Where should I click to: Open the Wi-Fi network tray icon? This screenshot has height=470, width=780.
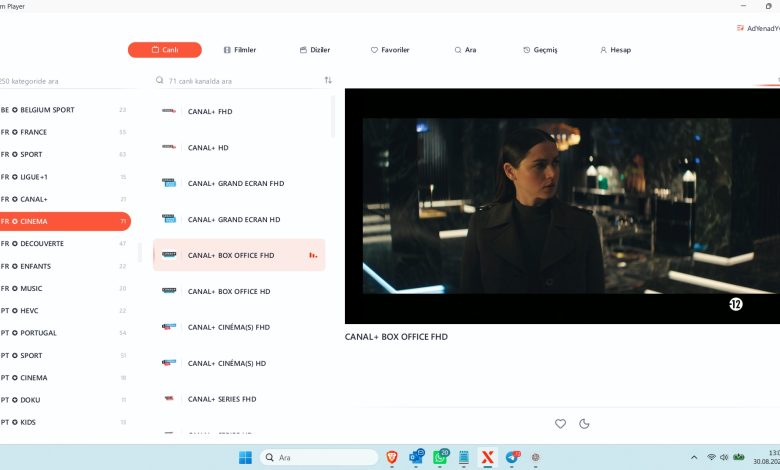click(711, 457)
